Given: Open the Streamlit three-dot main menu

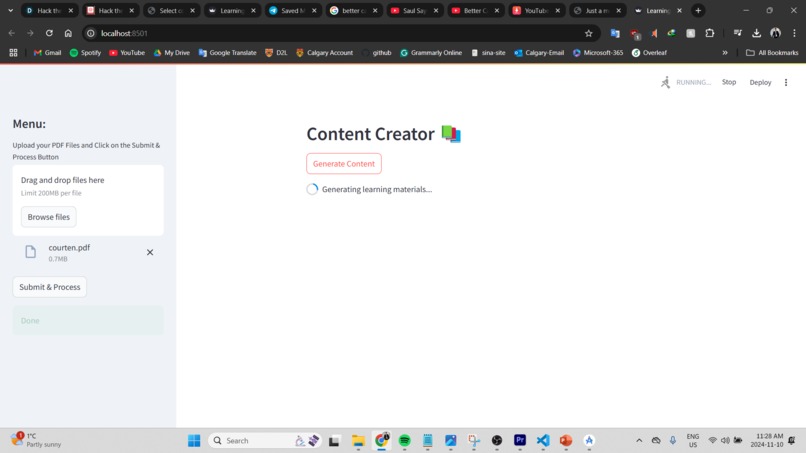Looking at the screenshot, I should click(x=786, y=82).
